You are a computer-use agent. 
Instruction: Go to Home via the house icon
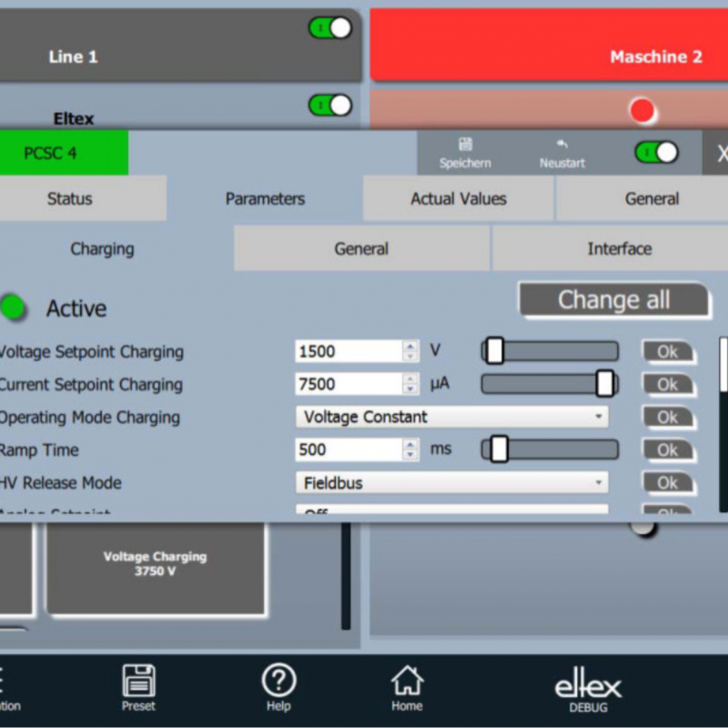[x=407, y=681]
